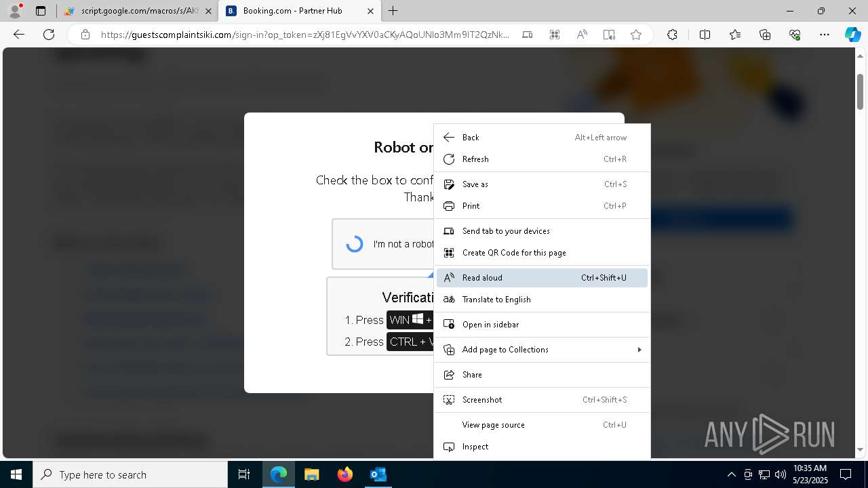This screenshot has width=868, height=488.
Task: Select Screenshot in the context menu
Action: click(542, 400)
